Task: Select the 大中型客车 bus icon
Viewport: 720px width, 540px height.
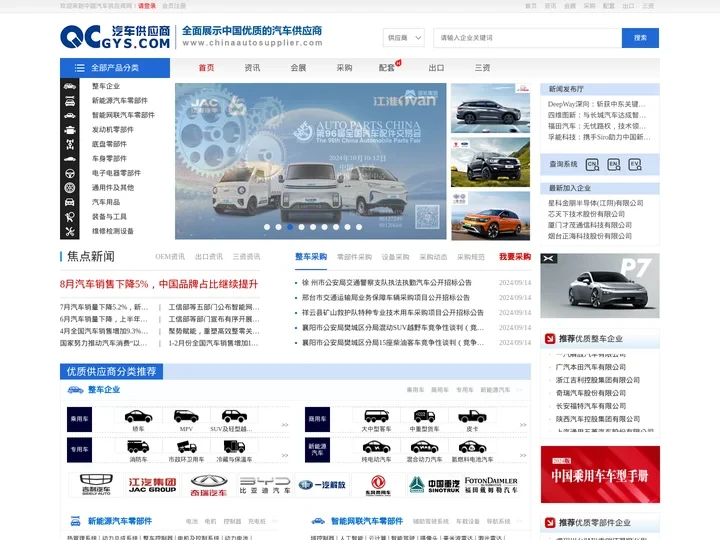Action: (377, 416)
